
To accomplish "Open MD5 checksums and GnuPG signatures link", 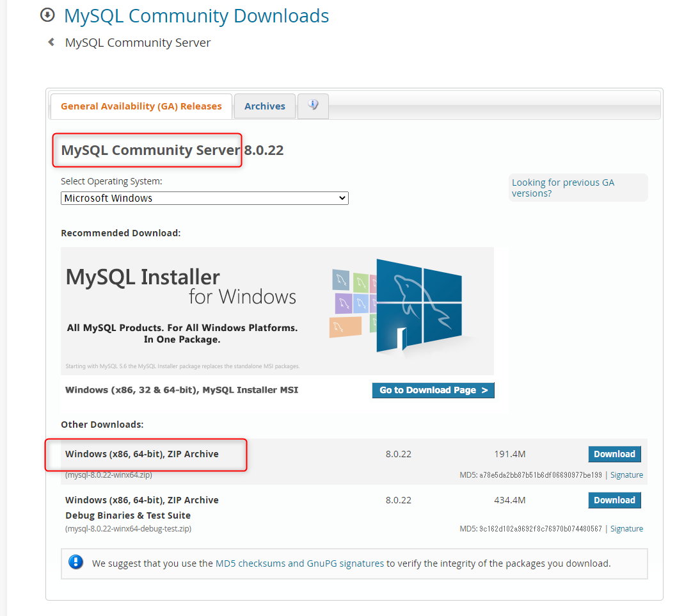I will (299, 563).
